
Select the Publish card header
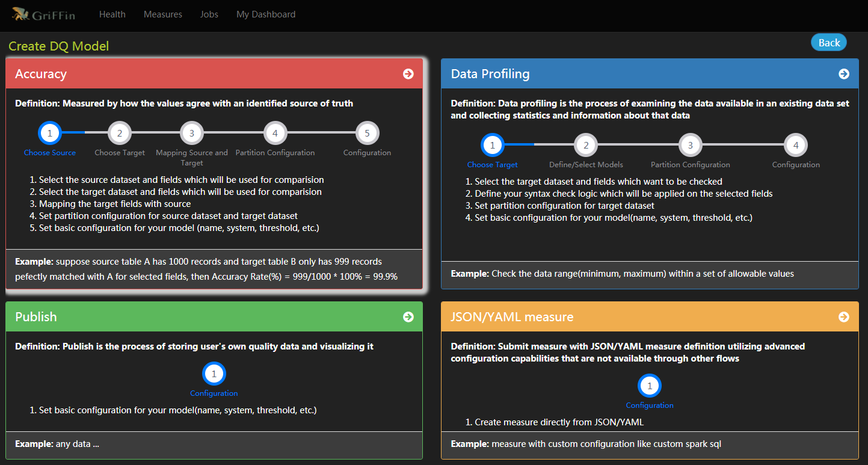click(x=214, y=316)
